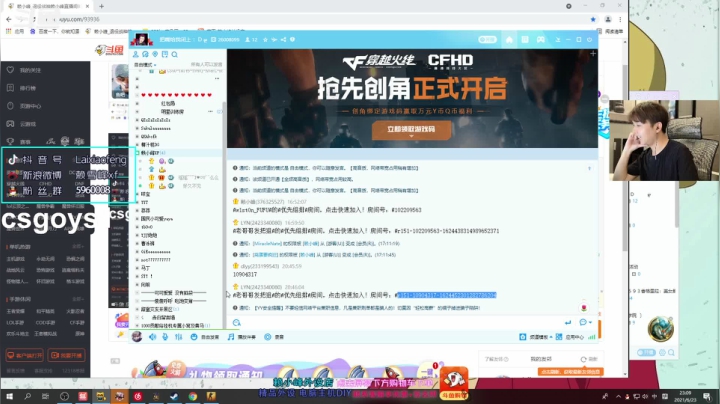Open the app center button

coord(569,337)
